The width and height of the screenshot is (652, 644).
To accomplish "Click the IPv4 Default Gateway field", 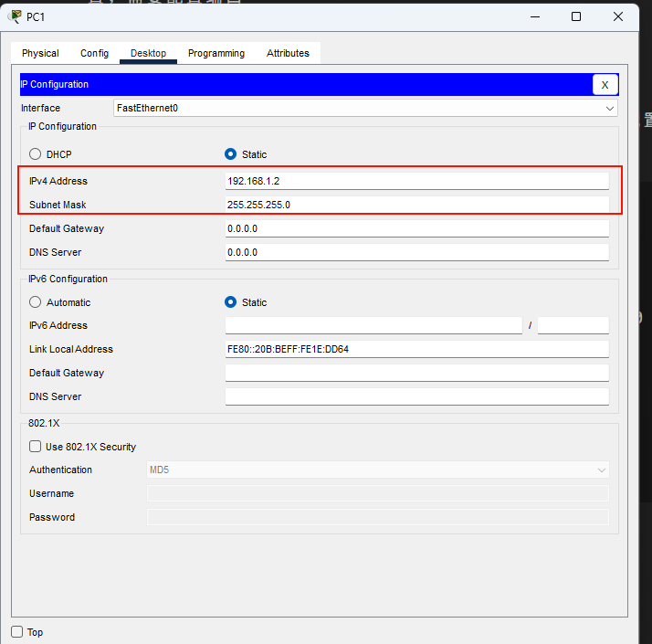I will tap(416, 228).
